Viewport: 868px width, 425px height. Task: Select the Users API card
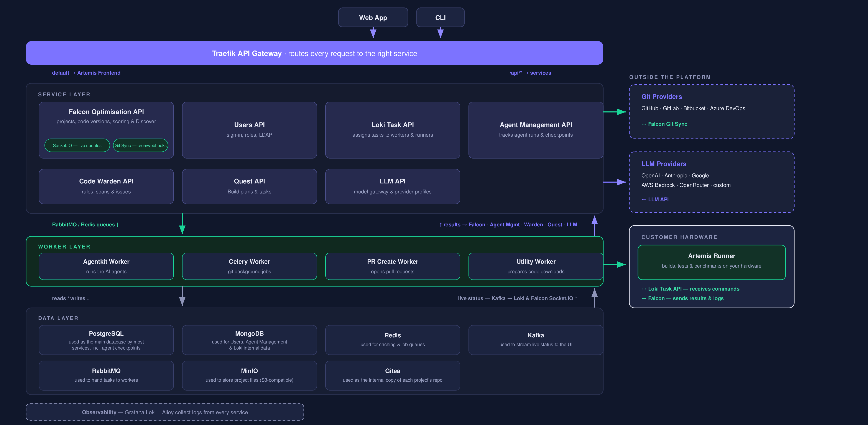click(249, 130)
